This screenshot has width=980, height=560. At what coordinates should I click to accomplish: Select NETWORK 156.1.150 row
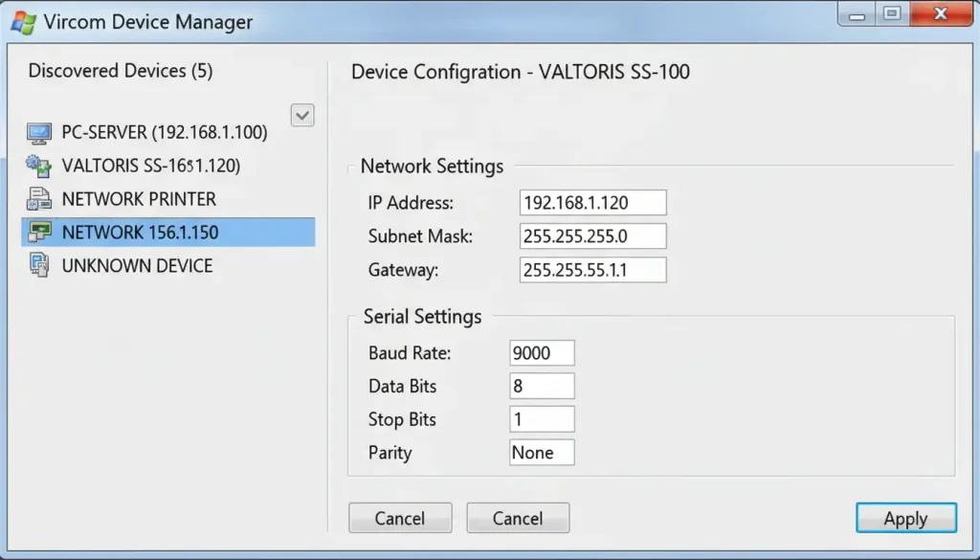click(168, 232)
